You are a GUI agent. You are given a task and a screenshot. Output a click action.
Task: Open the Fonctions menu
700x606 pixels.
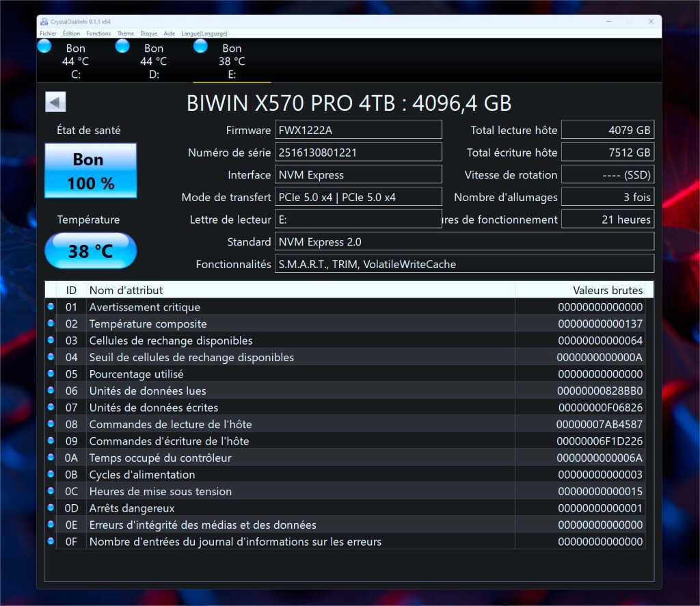(98, 33)
